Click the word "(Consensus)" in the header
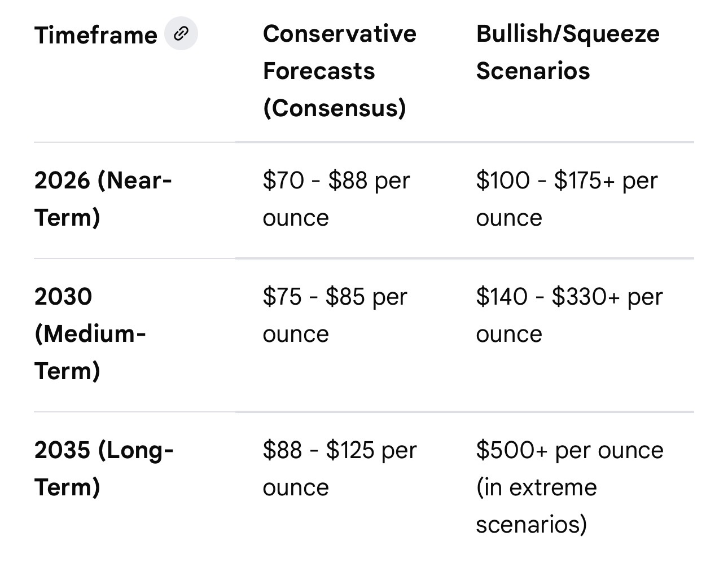 pos(334,108)
